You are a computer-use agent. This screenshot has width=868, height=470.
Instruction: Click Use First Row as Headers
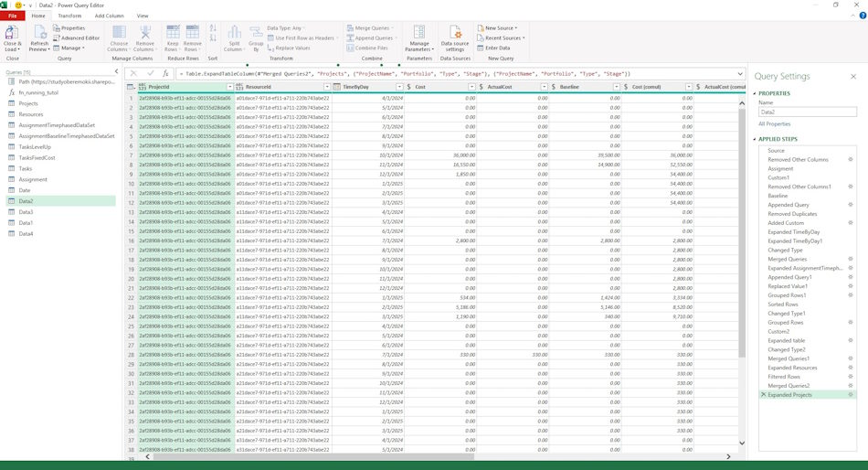(302, 38)
